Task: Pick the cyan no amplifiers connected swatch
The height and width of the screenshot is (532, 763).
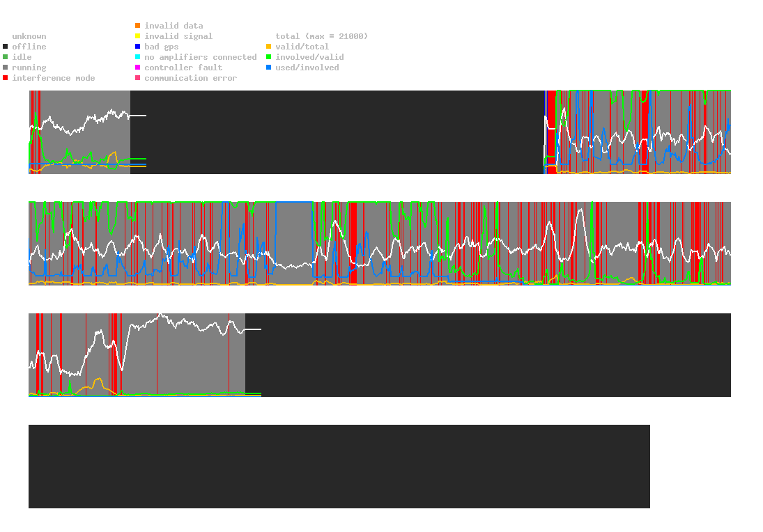Action: tap(138, 57)
